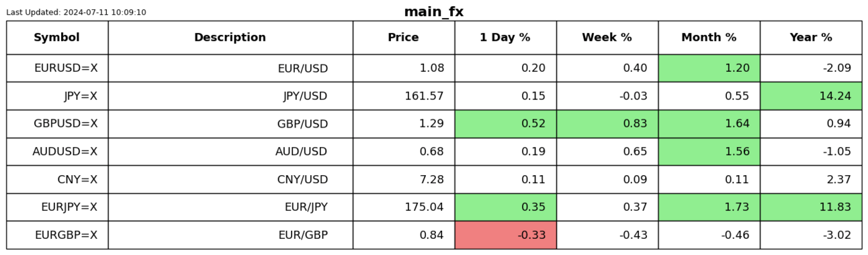Click the Month % column header

point(709,38)
